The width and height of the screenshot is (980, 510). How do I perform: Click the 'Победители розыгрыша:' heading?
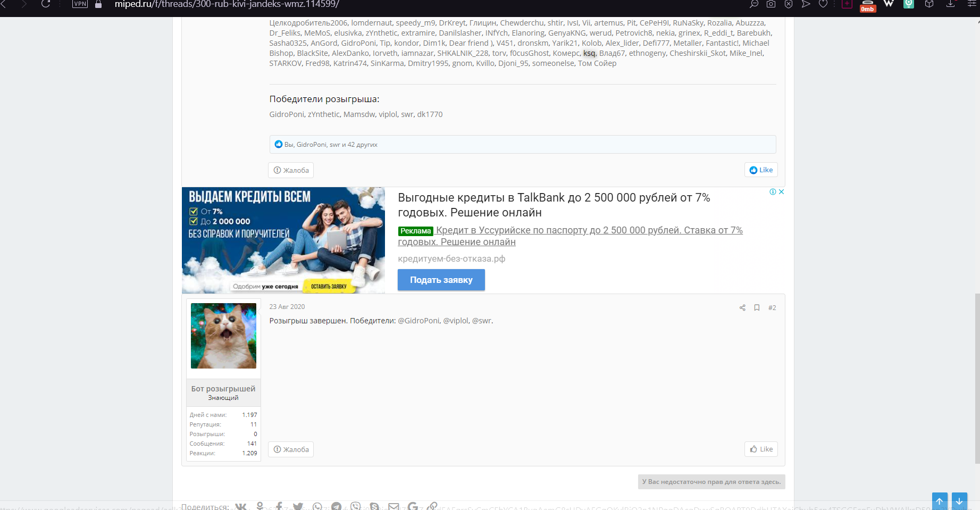tap(324, 99)
